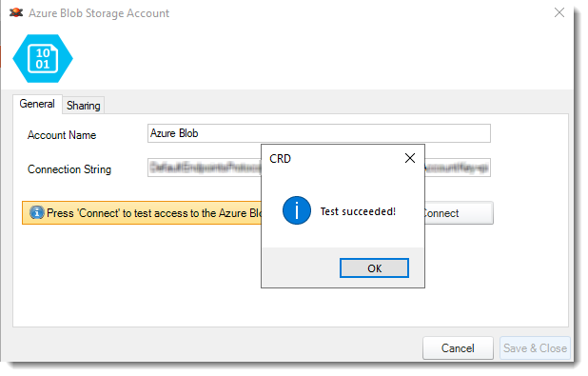Viewport: 588px width, 376px height.
Task: Click the 'Account Name' label
Action: coord(62,135)
